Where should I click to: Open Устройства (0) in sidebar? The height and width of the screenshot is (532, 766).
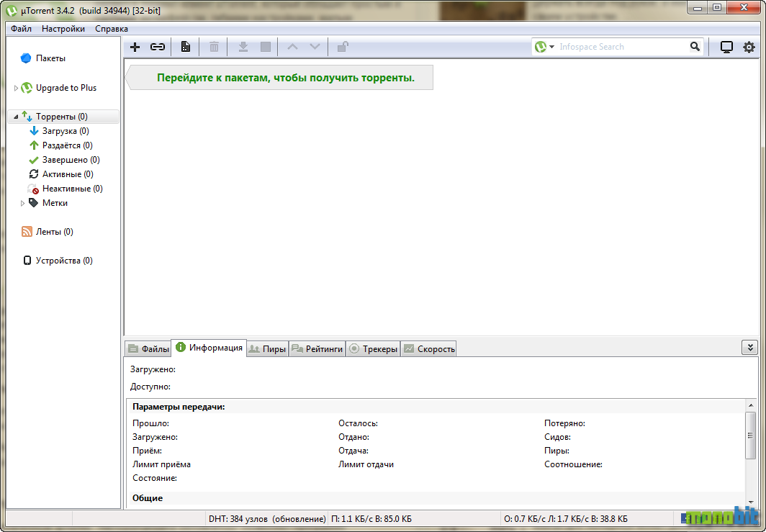(x=64, y=261)
